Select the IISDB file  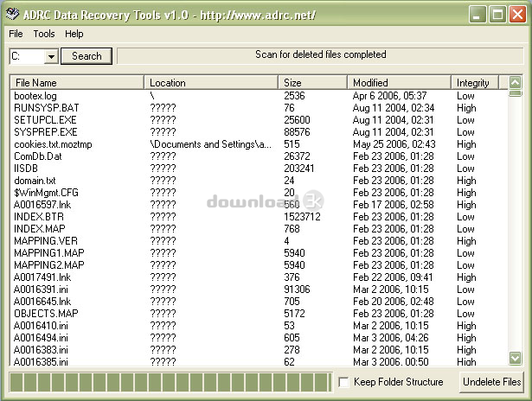pyautogui.click(x=26, y=169)
